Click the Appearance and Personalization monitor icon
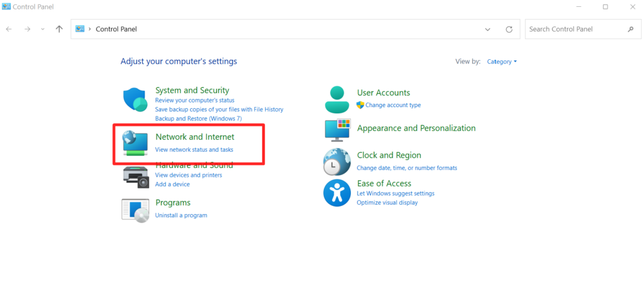This screenshot has height=289, width=644. [x=338, y=129]
